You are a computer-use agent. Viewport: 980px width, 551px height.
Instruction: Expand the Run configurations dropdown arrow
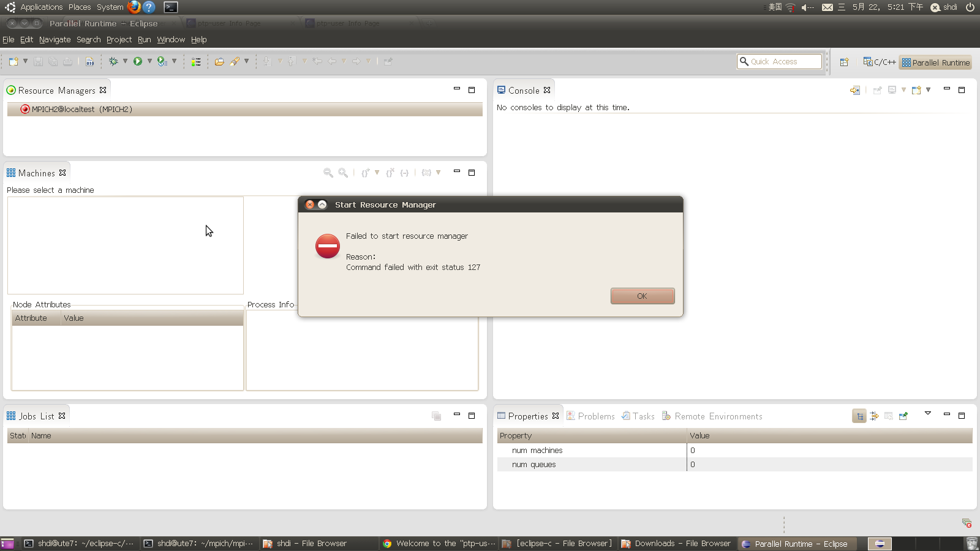click(149, 61)
